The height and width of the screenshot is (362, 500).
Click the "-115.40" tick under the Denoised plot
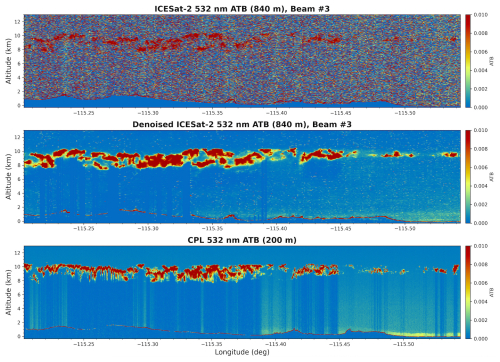tap(276, 229)
